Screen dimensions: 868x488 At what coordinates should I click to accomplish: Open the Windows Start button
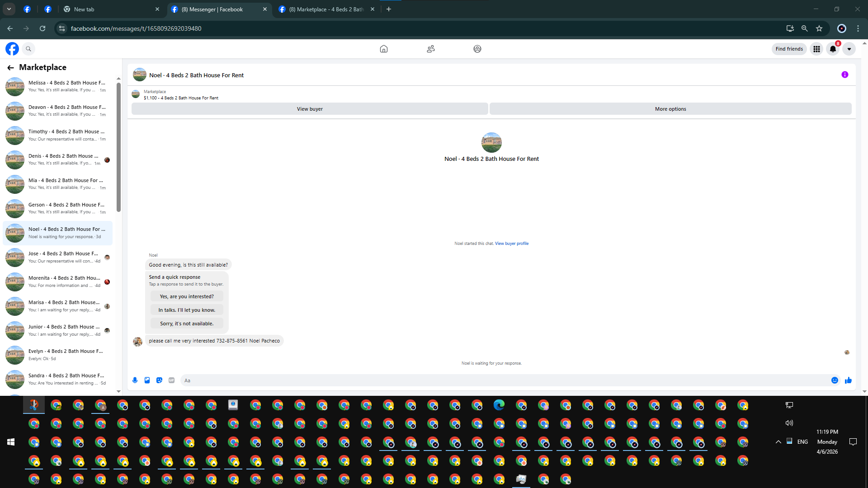click(11, 442)
